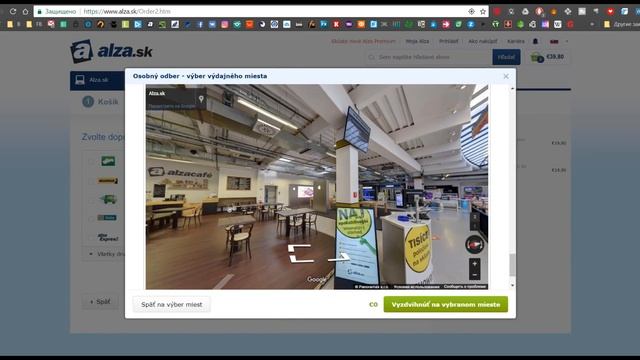Screen dimensions: 640x360
Task: Go to the Košík order step
Action: point(101,102)
